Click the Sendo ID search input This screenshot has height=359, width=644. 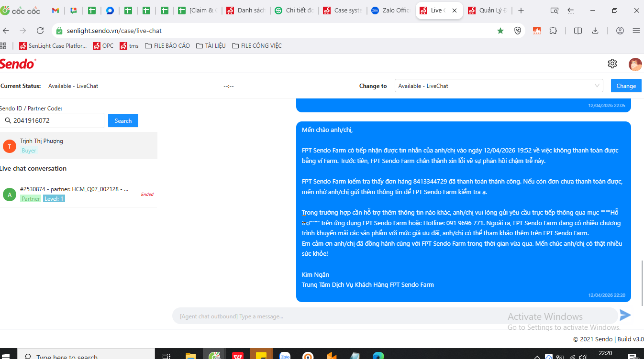pos(52,120)
